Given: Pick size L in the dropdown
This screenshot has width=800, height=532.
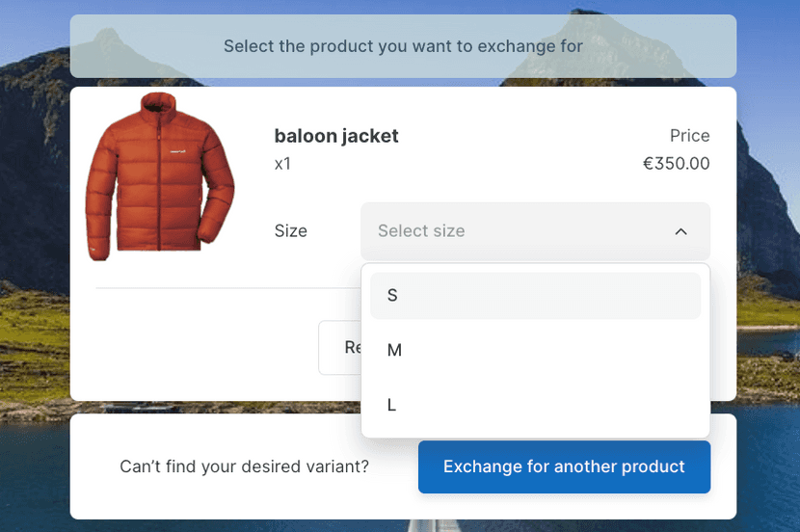Looking at the screenshot, I should click(x=535, y=406).
